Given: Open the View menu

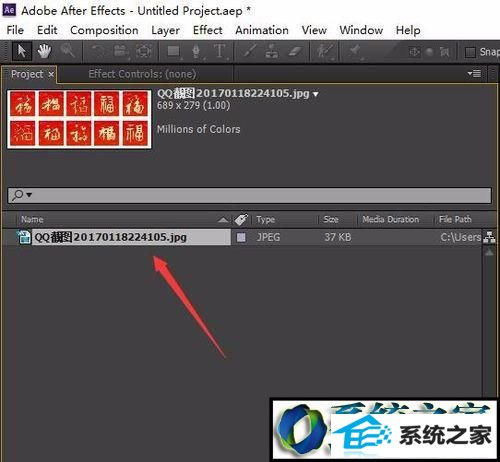Looking at the screenshot, I should [314, 30].
